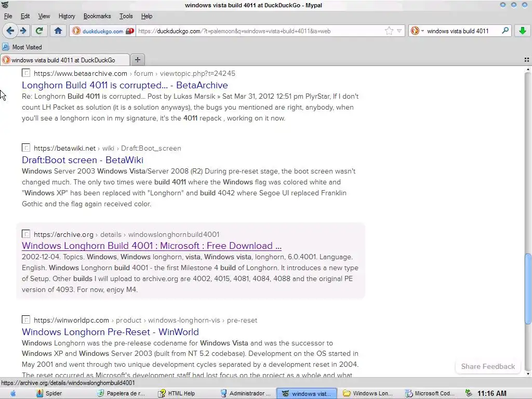
Task: Click the mixed-content warning icon in address bar
Action: click(129, 31)
